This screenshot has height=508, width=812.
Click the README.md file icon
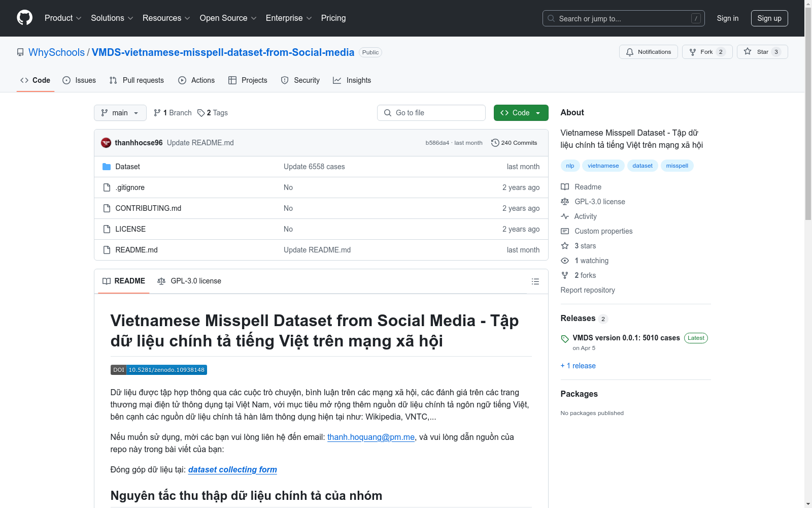pos(107,250)
